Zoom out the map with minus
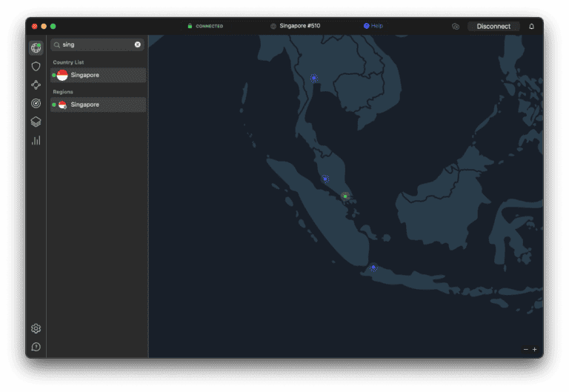The image size is (569, 392). [525, 349]
